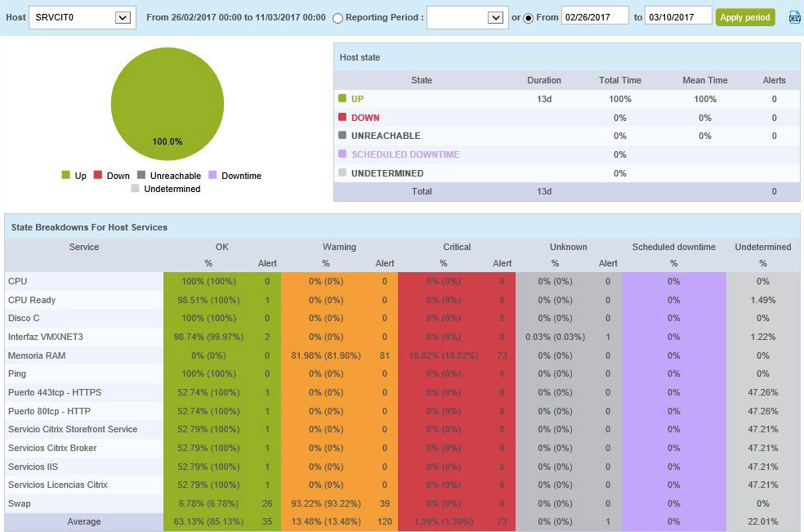804x532 pixels.
Task: Select the From date range radio button
Action: coord(528,18)
